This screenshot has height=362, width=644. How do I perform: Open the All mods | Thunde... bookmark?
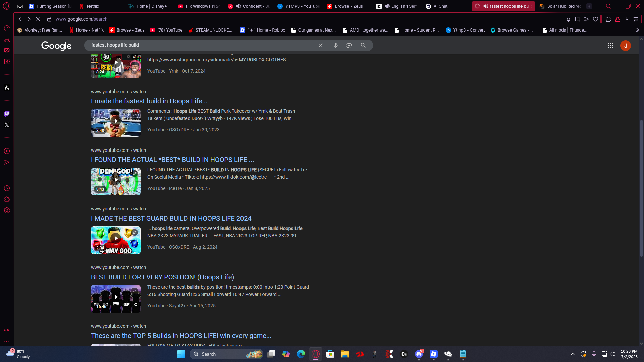pos(565,30)
